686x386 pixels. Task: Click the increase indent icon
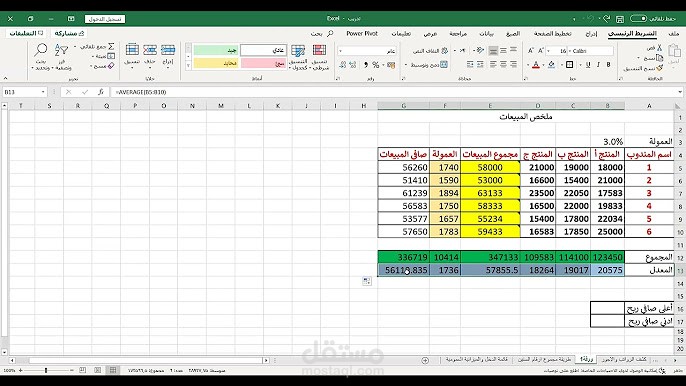470,65
